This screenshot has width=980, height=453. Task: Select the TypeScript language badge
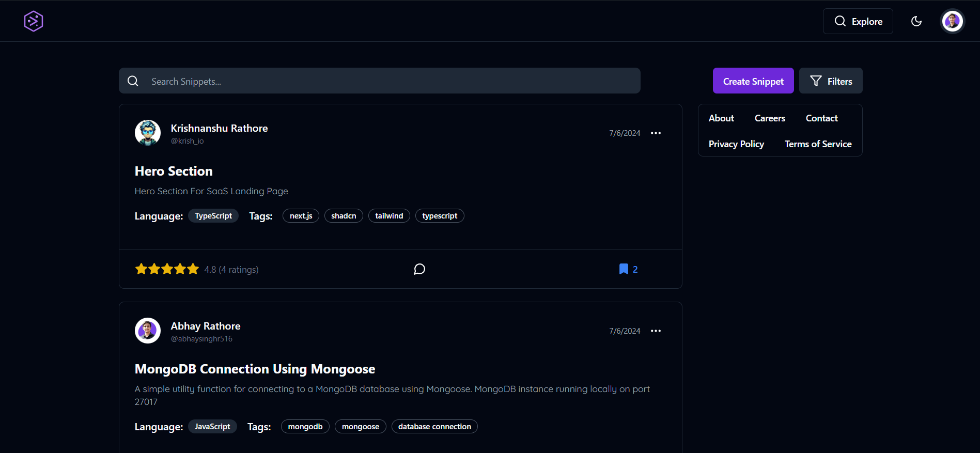click(x=213, y=216)
